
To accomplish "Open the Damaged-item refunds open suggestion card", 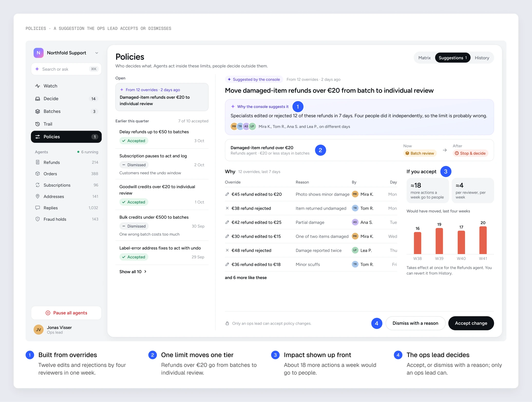I will pos(162,97).
